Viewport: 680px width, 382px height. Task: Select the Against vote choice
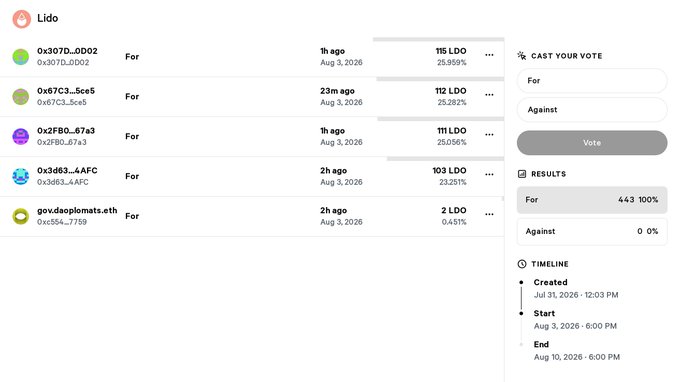coord(592,110)
